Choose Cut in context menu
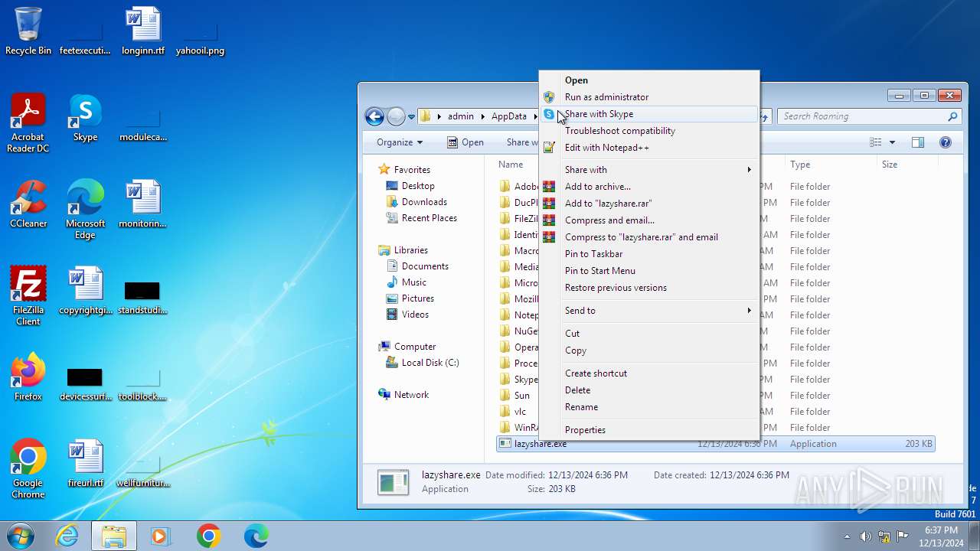Screen dimensions: 980x551 (649, 334)
